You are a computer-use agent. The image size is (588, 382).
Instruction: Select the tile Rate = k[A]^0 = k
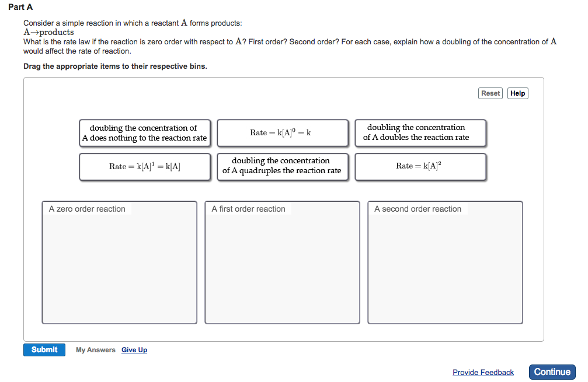click(283, 133)
